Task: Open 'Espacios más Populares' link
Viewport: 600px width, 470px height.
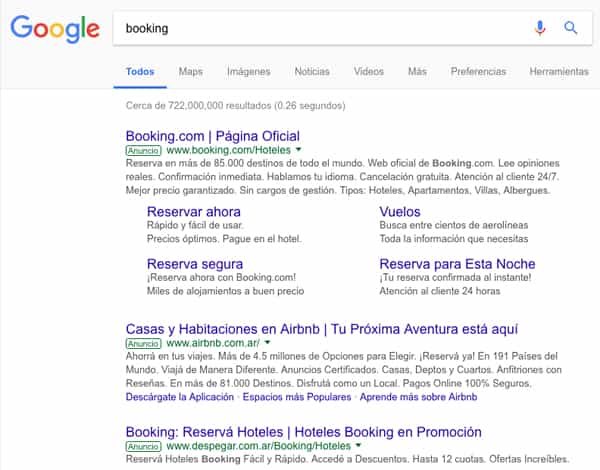Action: tap(297, 397)
